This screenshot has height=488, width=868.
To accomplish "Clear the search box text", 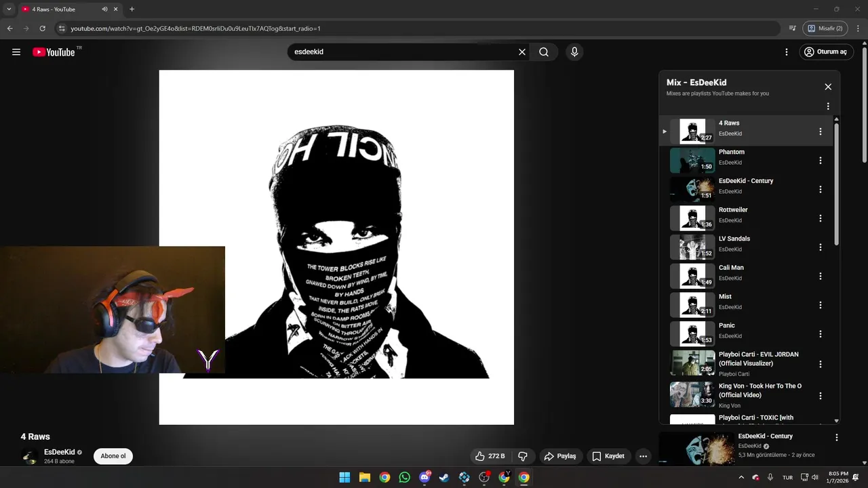I will pos(522,52).
